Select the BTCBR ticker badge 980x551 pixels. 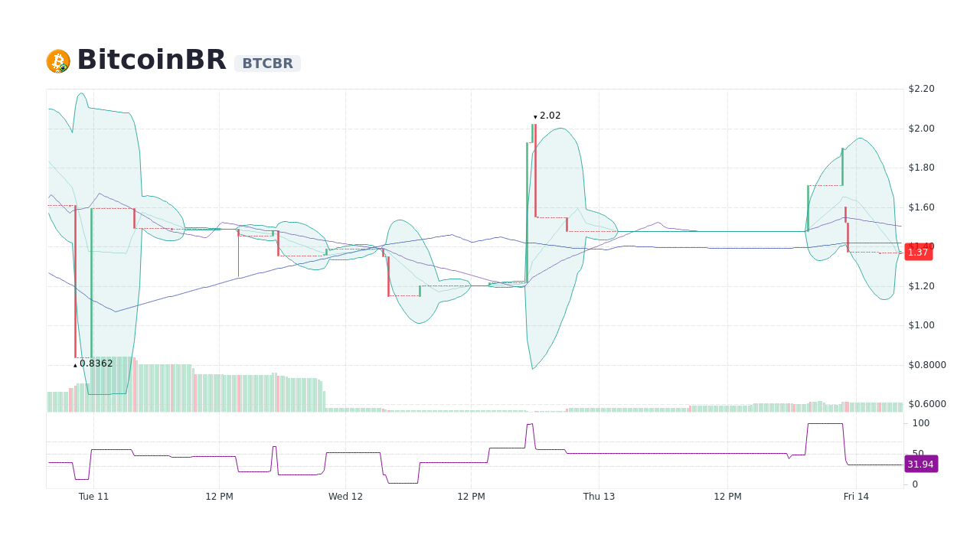click(x=267, y=64)
